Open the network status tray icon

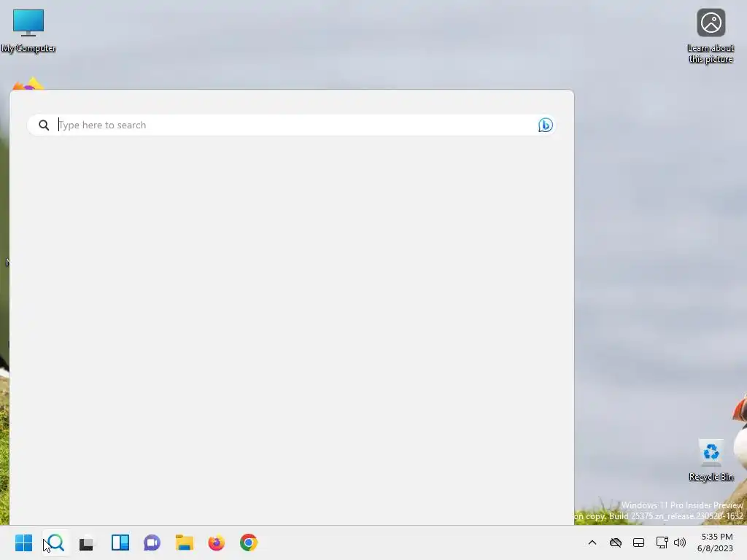point(662,542)
